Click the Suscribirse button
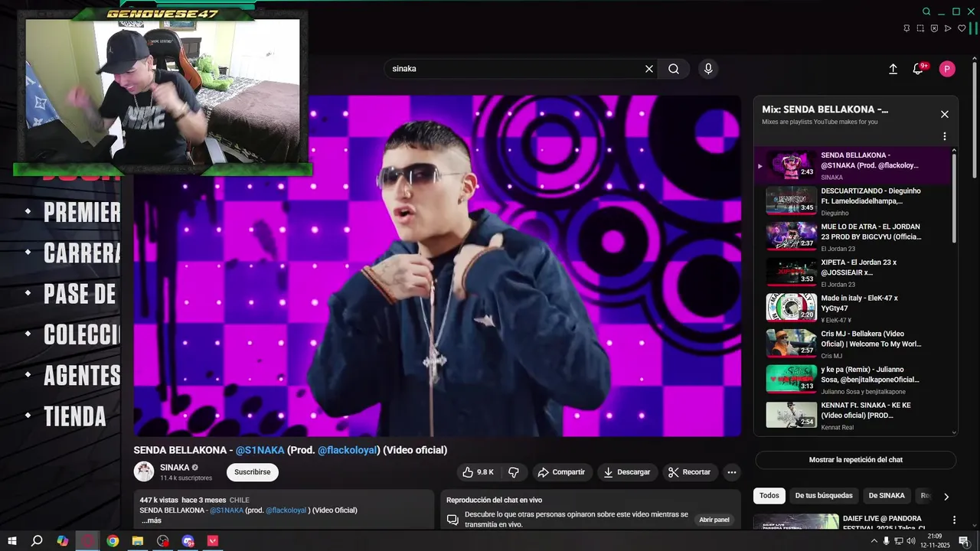The width and height of the screenshot is (980, 551). pyautogui.click(x=253, y=472)
